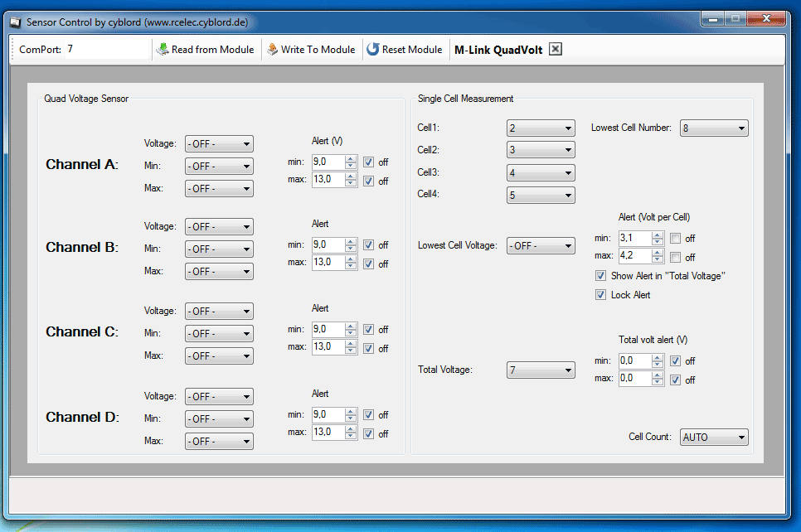Click the application icon in title bar

pos(15,22)
